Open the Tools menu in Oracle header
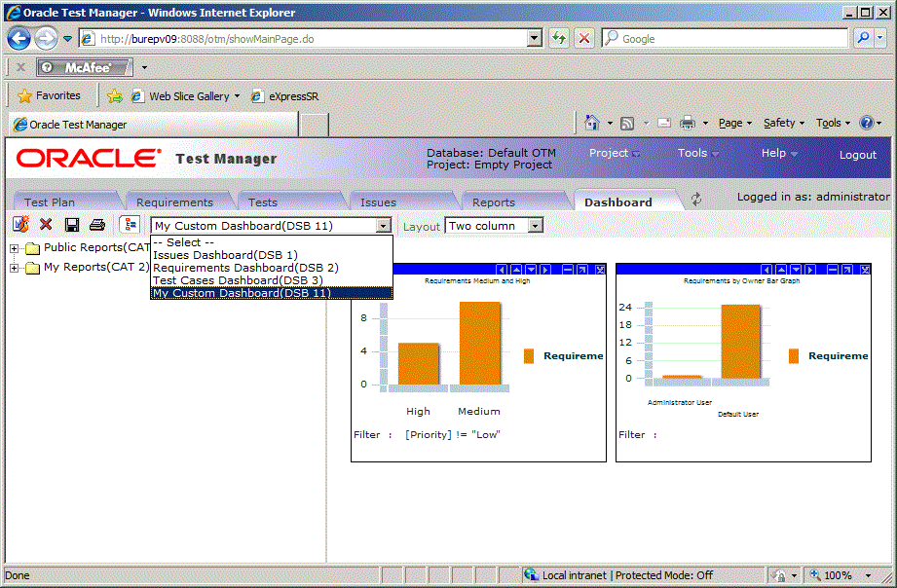The height and width of the screenshot is (588, 897). coord(698,153)
